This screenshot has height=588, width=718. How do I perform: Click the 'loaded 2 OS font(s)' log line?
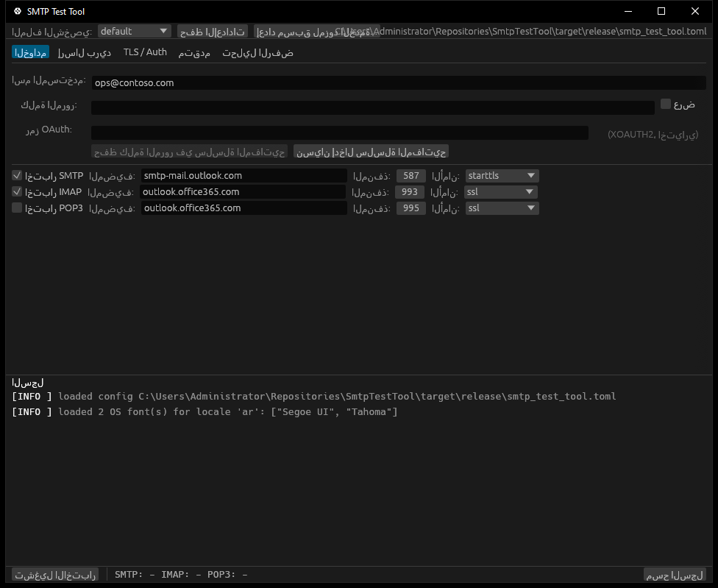205,412
